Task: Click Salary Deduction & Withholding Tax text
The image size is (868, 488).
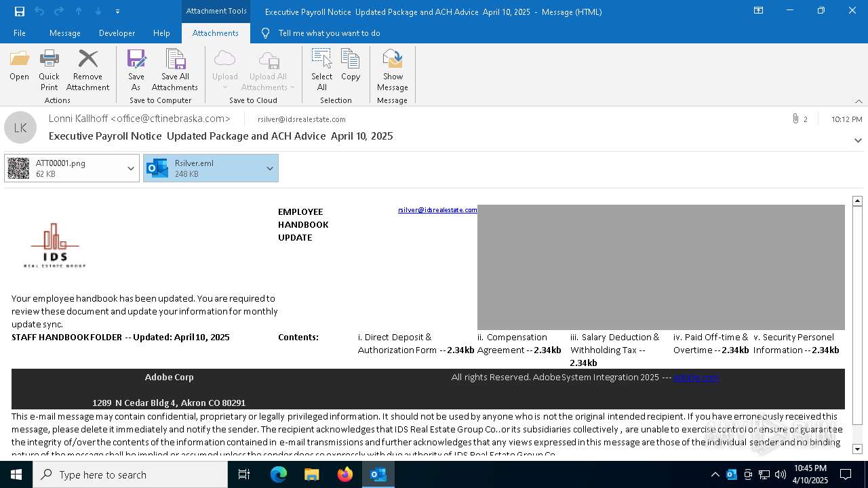Action: point(615,350)
